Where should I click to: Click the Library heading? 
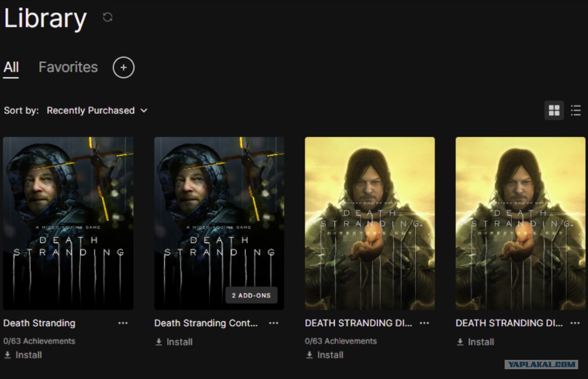[45, 18]
